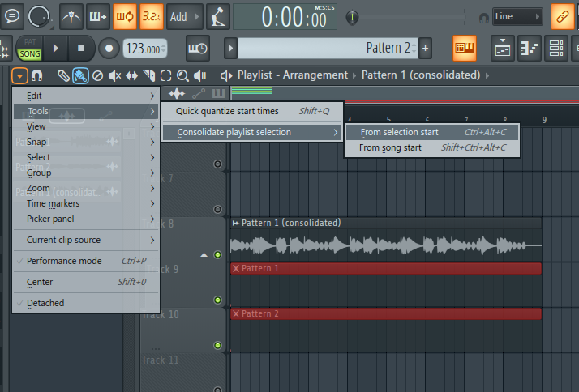Select the Playback speaker tool

(199, 76)
